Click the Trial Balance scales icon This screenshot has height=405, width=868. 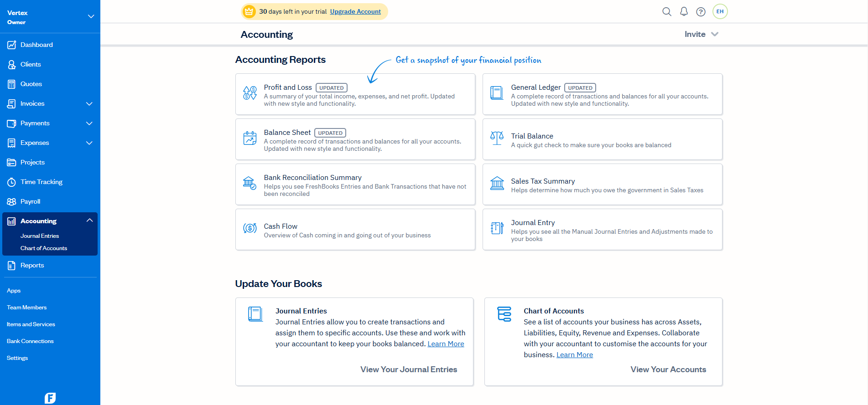[x=497, y=138]
